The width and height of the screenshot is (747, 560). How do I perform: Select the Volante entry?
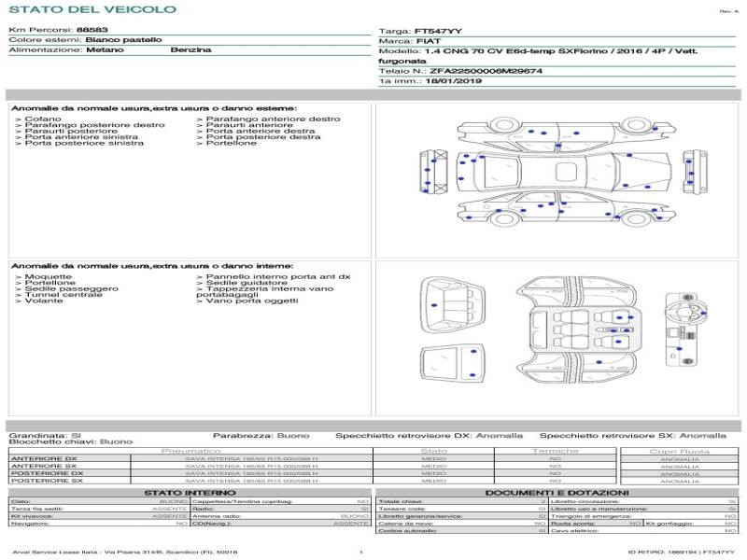[x=39, y=301]
